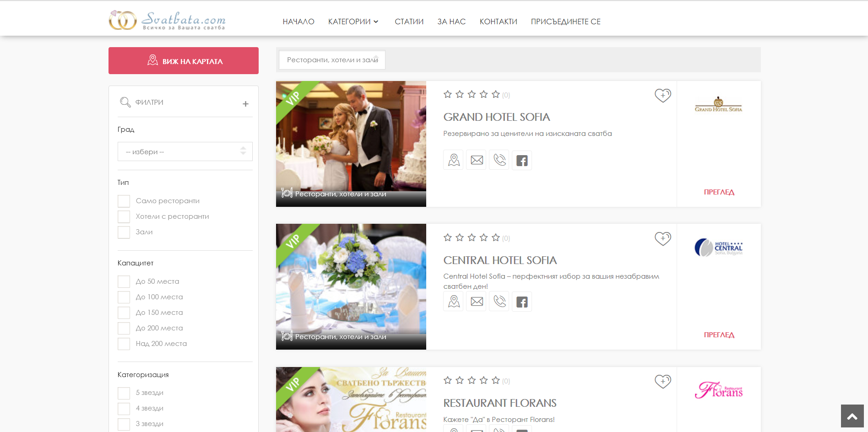This screenshot has height=432, width=868.
Task: Click phone icon for Grand Hotel Sofia
Action: click(499, 160)
